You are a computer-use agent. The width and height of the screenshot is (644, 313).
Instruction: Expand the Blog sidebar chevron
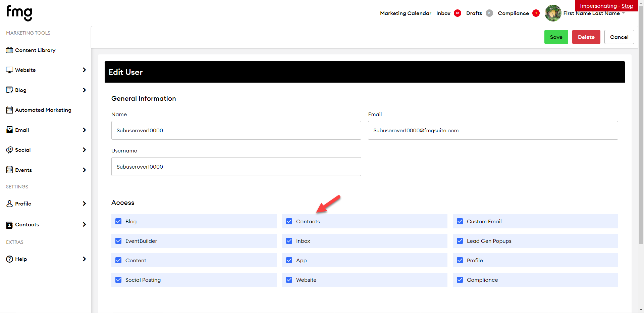[x=84, y=90]
